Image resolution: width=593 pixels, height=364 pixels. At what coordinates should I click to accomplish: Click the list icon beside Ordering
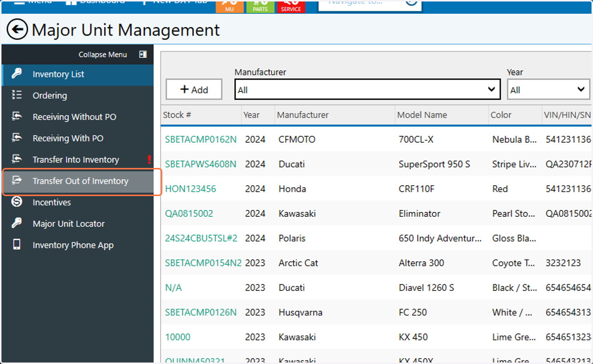[17, 95]
